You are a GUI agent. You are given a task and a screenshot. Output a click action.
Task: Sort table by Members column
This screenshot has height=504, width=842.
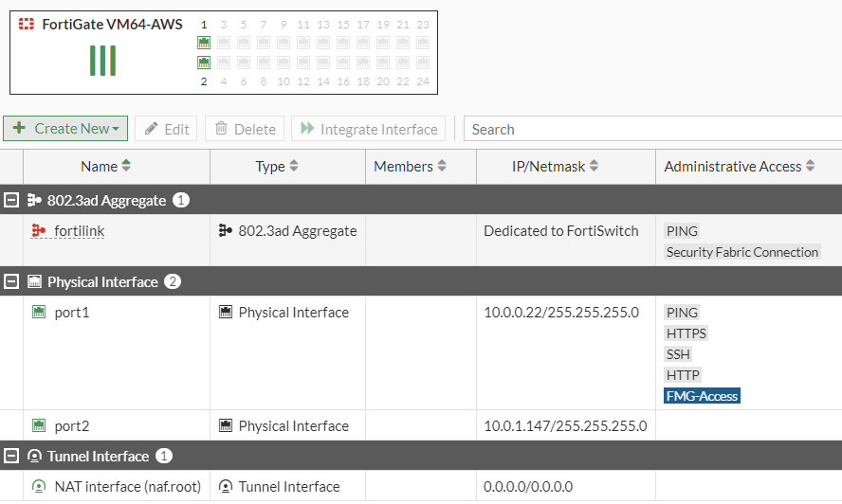411,167
